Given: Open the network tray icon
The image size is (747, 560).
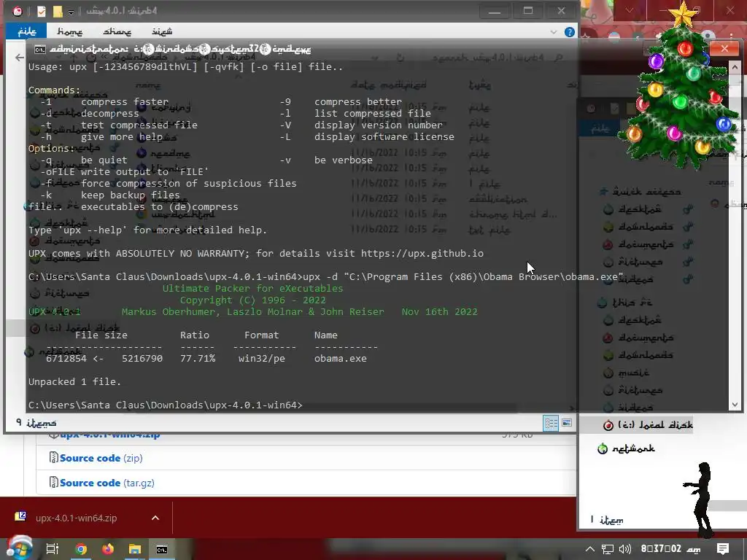Looking at the screenshot, I should coord(608,549).
